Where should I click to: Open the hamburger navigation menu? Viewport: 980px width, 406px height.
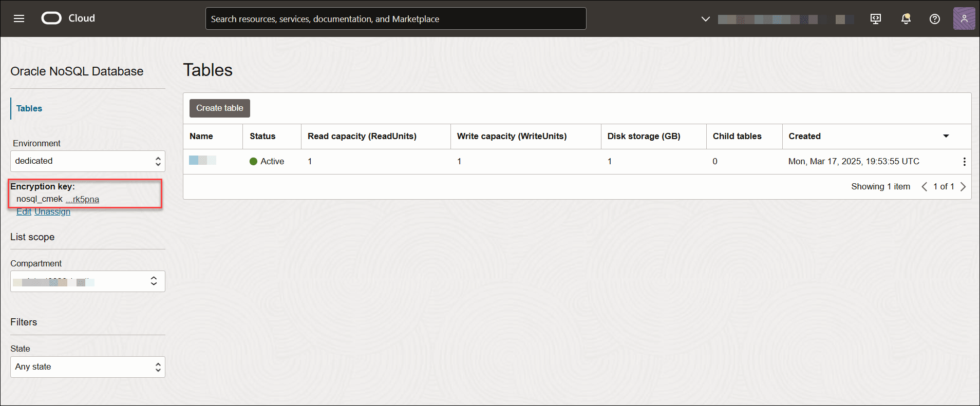point(19,18)
